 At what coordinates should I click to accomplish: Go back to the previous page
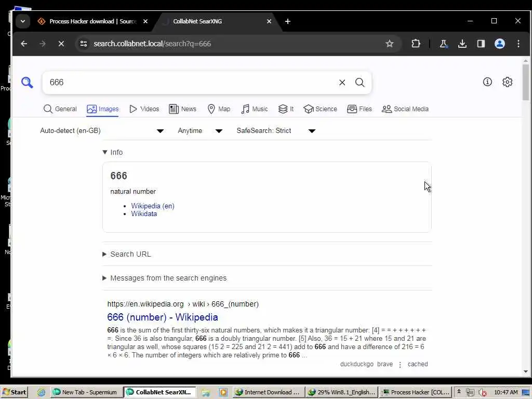pyautogui.click(x=24, y=44)
